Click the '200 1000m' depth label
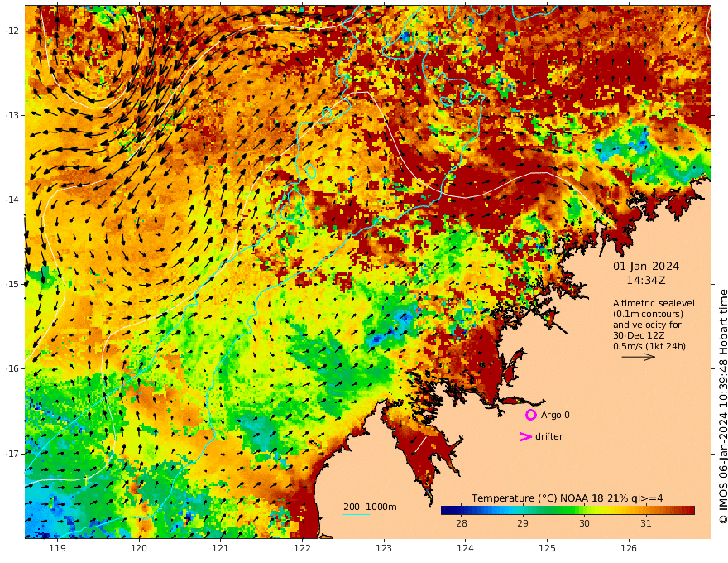The image size is (728, 563). coord(370,507)
